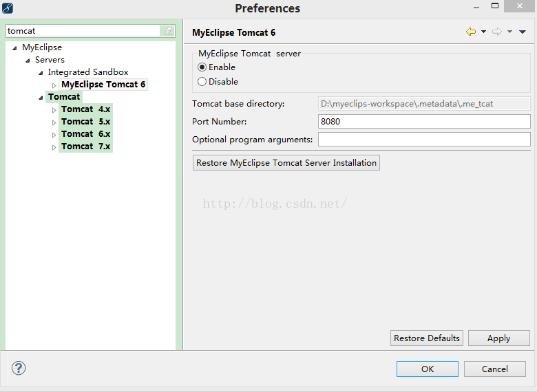Click the Port Number label
The image size is (537, 392).
coord(219,122)
